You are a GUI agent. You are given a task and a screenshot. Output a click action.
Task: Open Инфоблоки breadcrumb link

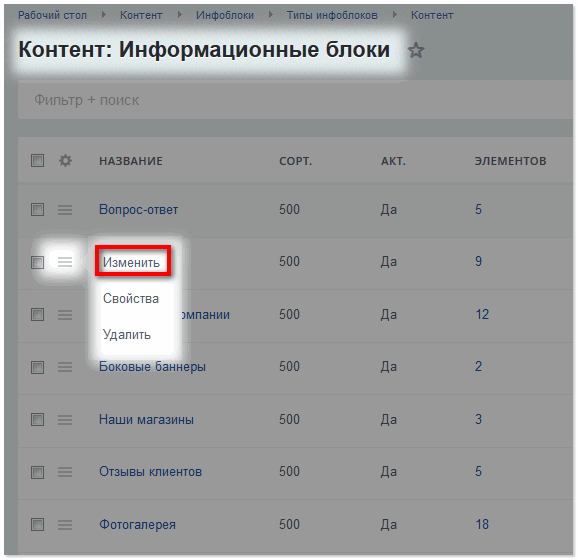[225, 15]
